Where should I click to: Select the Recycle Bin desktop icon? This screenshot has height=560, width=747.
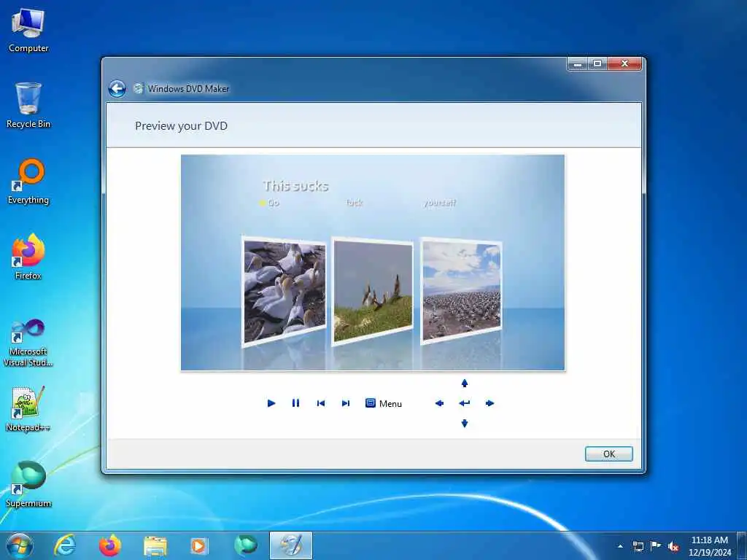tap(28, 105)
